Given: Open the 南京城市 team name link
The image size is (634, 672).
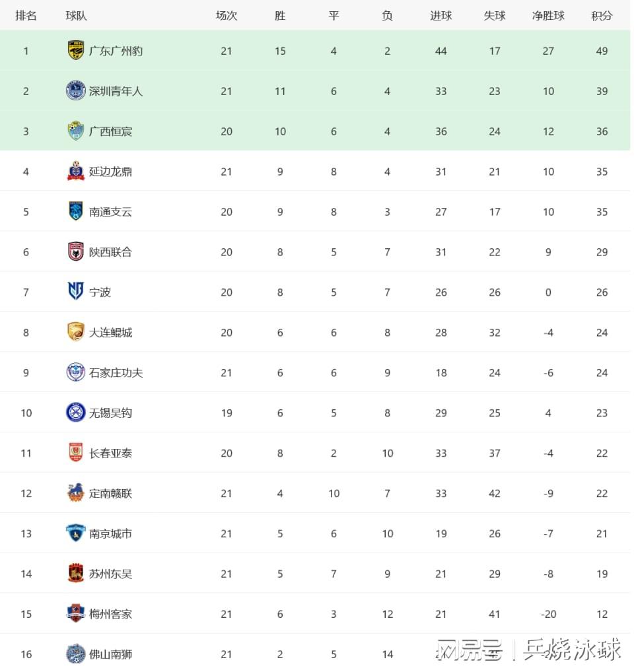Looking at the screenshot, I should point(110,533).
